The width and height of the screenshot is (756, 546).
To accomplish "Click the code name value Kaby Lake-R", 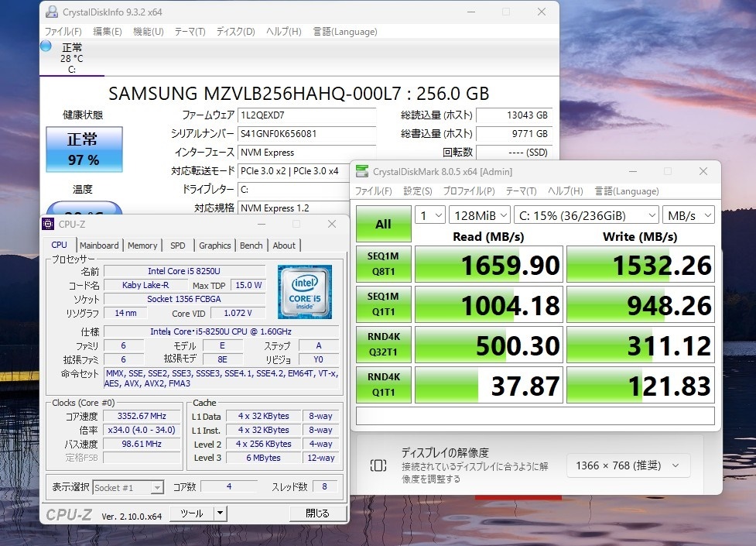I will [x=145, y=285].
